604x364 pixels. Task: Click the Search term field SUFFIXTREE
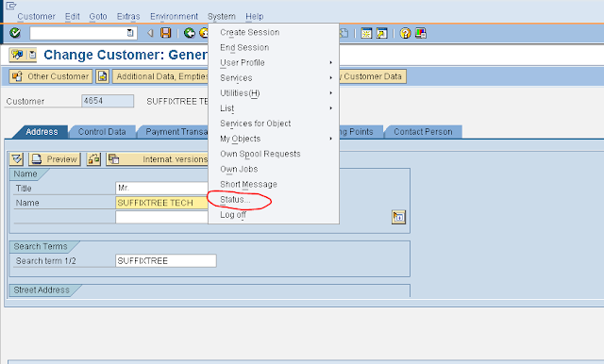pos(166,261)
